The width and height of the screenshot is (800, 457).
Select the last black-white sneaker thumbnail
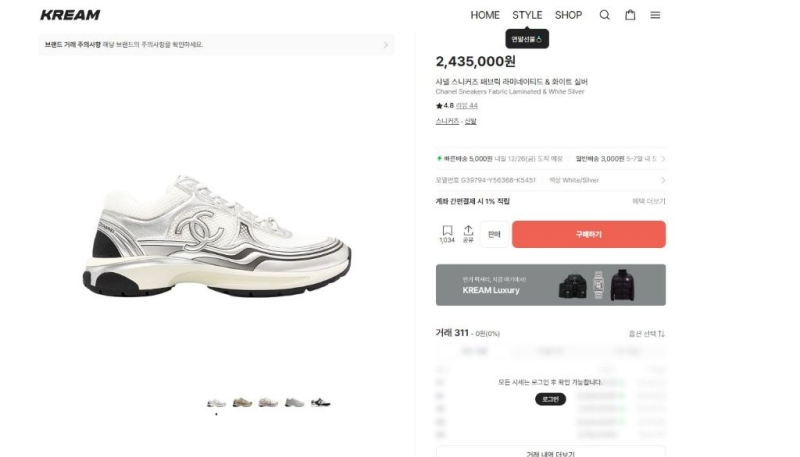tap(320, 402)
